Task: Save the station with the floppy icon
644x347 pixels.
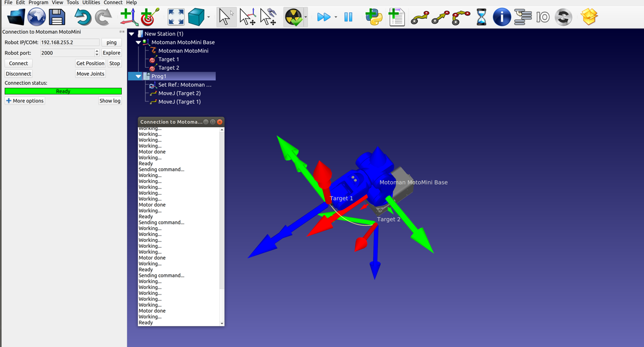Action: [57, 17]
